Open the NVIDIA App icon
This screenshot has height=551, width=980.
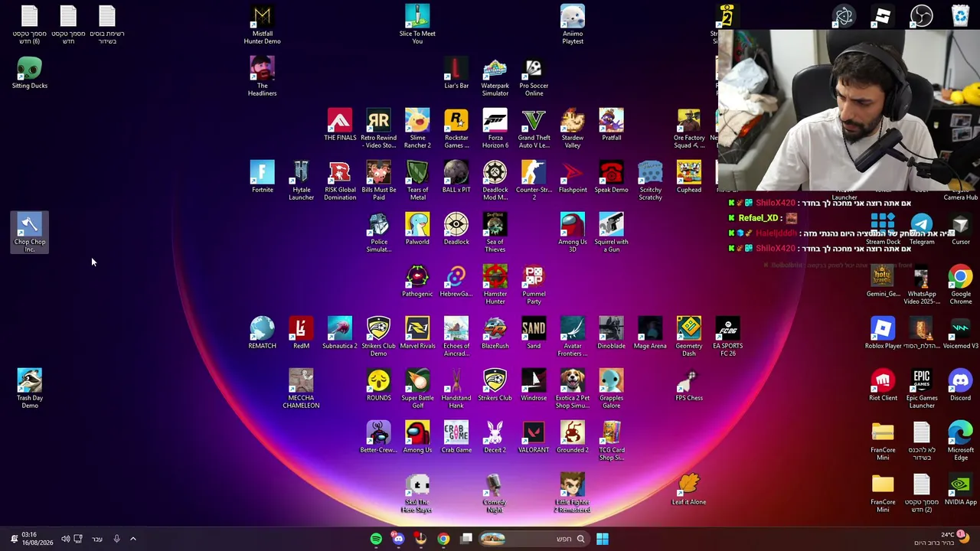point(960,490)
